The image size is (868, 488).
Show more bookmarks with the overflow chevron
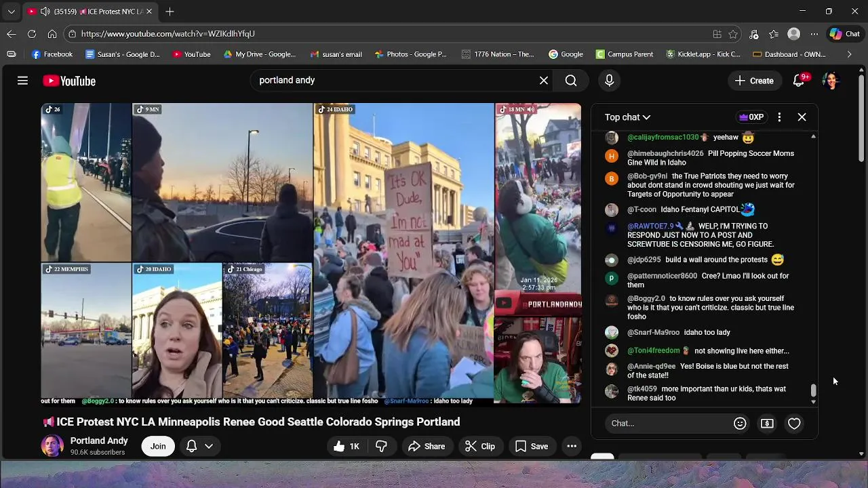[x=849, y=54]
